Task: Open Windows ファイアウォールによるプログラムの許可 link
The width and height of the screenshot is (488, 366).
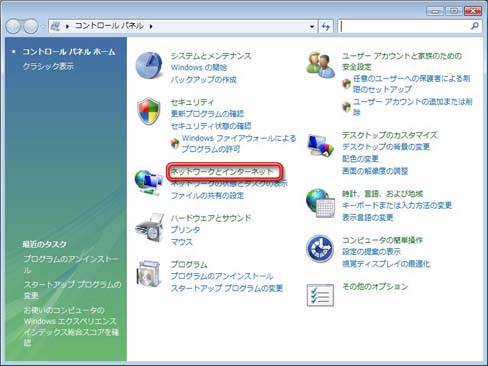Action: pyautogui.click(x=239, y=144)
